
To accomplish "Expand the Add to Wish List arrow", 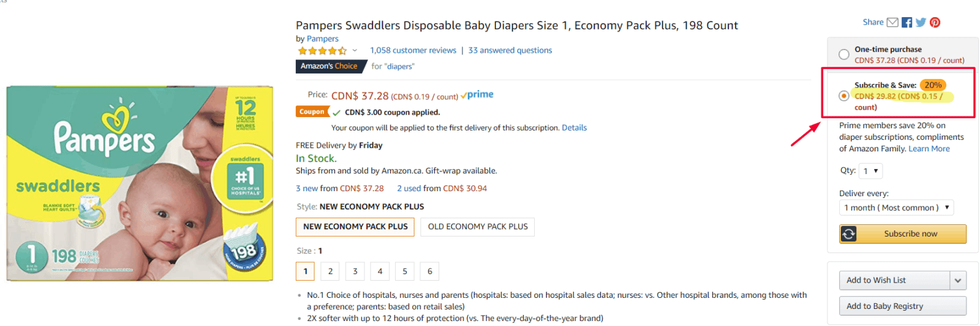I will [958, 281].
